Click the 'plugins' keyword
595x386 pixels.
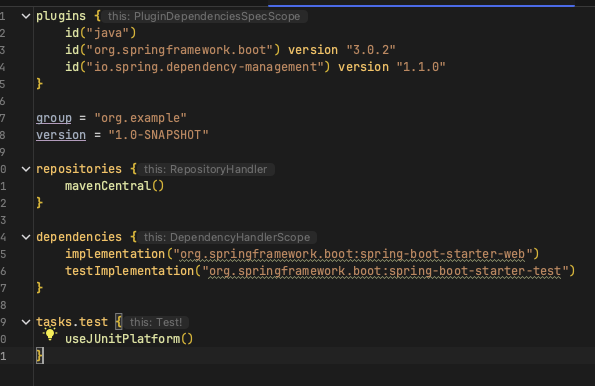click(x=61, y=16)
